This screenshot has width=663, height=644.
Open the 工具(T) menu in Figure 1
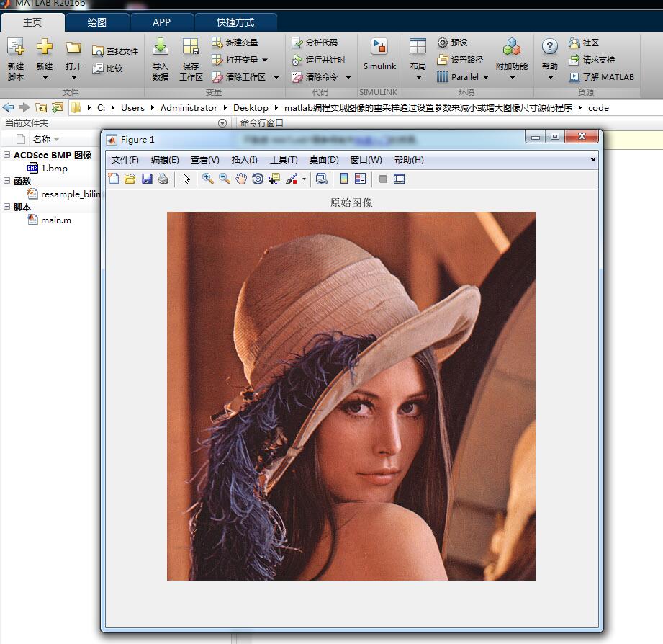coord(284,160)
